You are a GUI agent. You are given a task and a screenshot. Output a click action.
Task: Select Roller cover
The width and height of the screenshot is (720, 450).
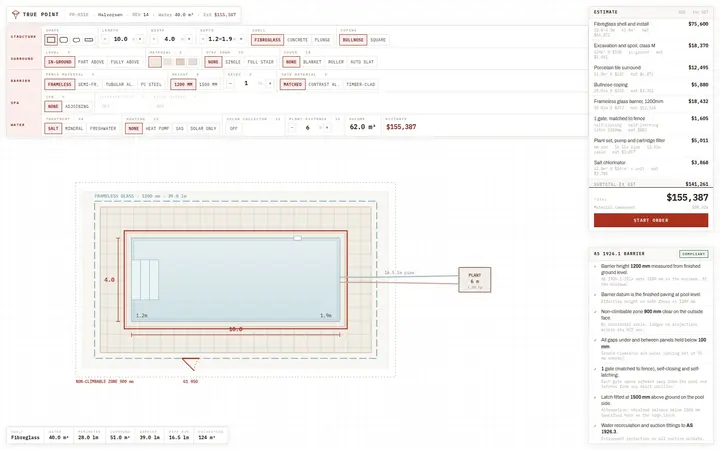(x=336, y=62)
